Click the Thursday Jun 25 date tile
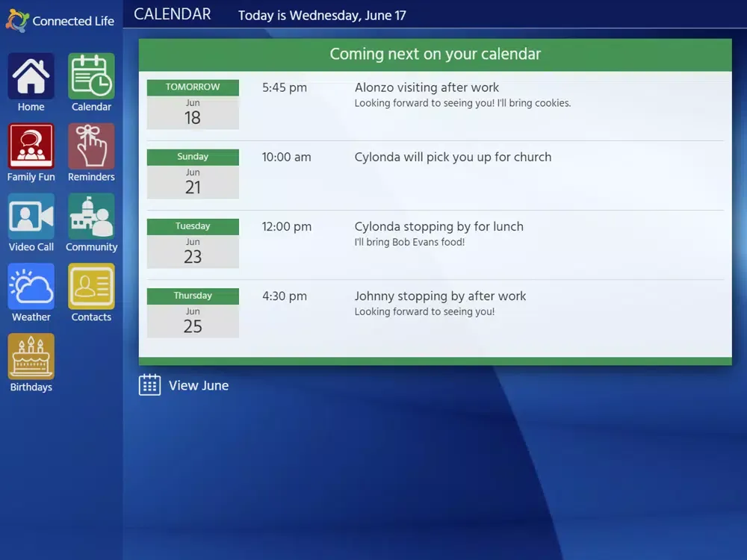 193,313
